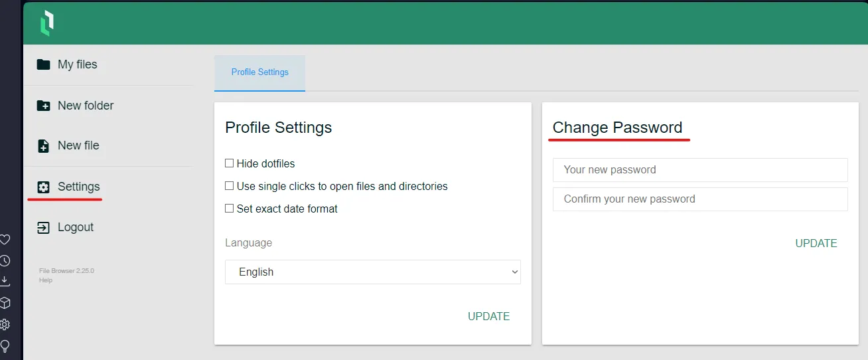Image resolution: width=868 pixels, height=360 pixels.
Task: Click the New file icon
Action: (44, 145)
